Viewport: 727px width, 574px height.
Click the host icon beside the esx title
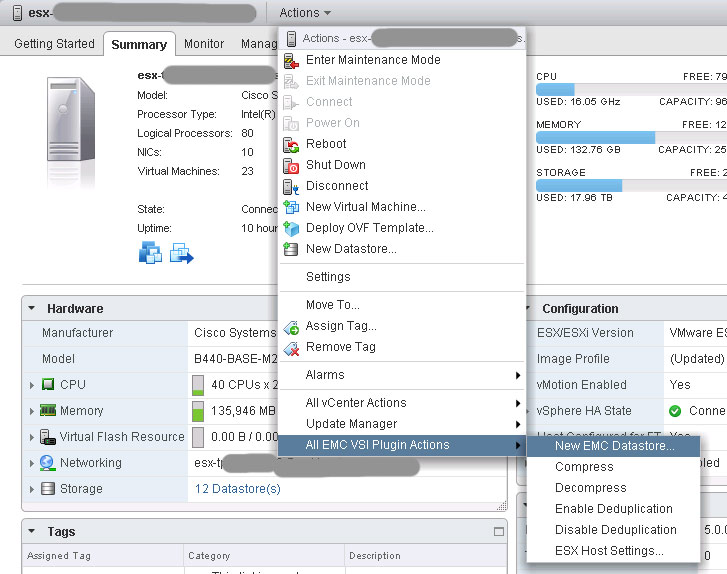17,13
